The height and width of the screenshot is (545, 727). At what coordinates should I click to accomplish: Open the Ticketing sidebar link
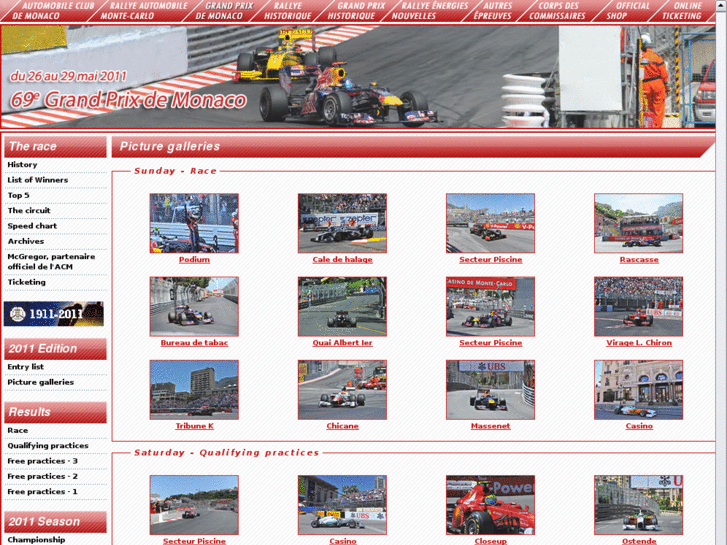26,282
